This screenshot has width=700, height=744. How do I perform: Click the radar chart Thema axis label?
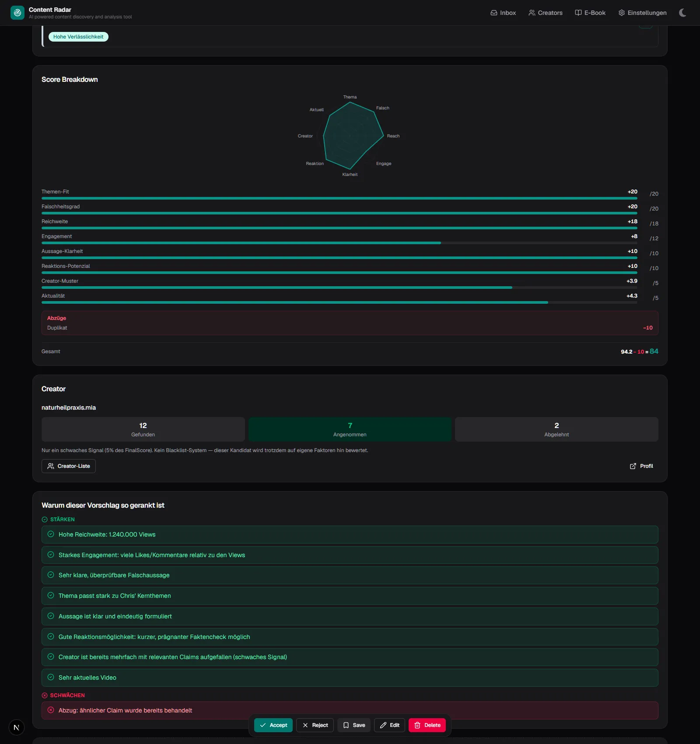coord(350,97)
